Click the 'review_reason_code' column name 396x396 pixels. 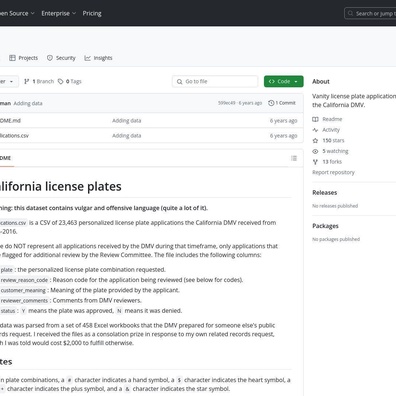point(24,280)
